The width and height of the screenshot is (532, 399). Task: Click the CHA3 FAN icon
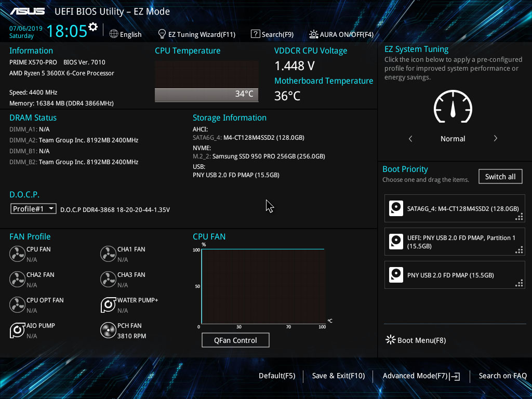pos(108,279)
